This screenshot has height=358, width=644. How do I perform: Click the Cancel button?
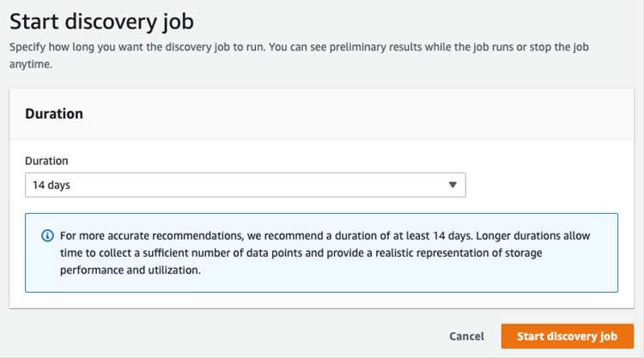[x=466, y=337]
